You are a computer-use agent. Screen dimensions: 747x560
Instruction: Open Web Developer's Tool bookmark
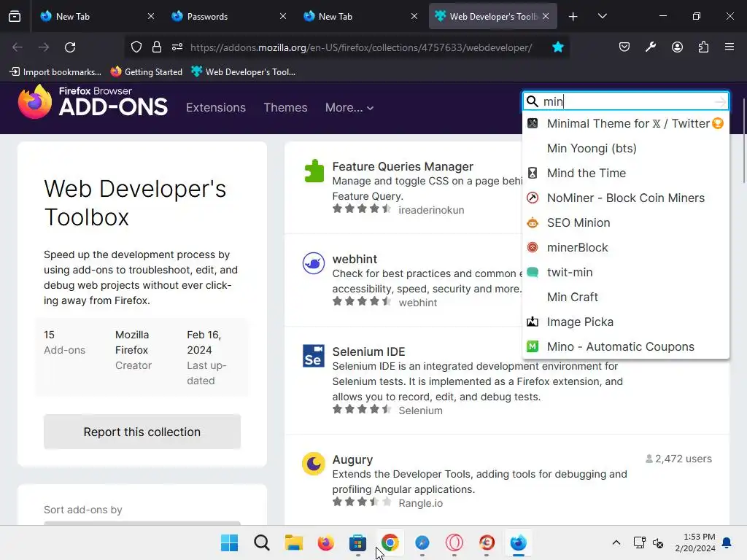pos(244,72)
